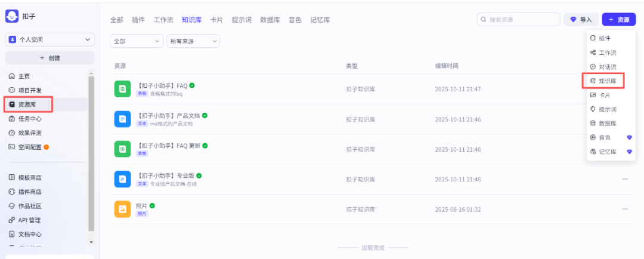Choose 工作流 in the resource menu
Viewport: 644px width, 259px height.
coord(611,53)
